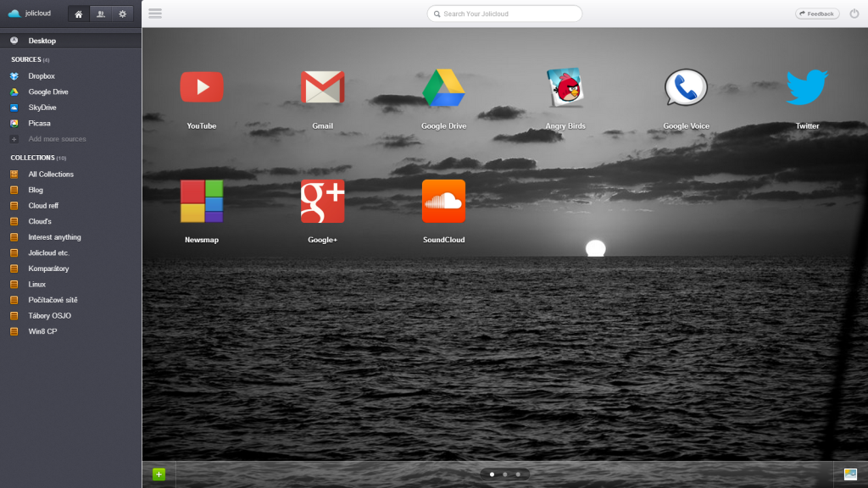
Task: Toggle the sidebar with hamburger menu icon
Action: 155,14
